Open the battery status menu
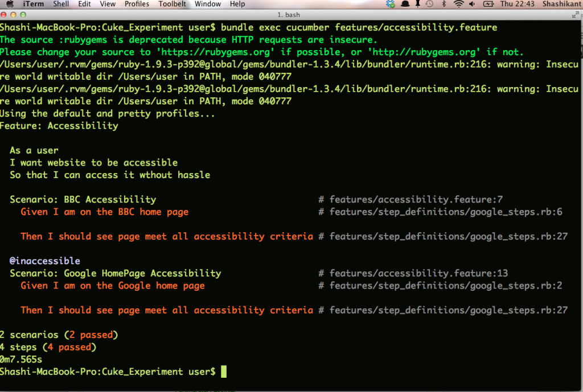 tap(488, 4)
